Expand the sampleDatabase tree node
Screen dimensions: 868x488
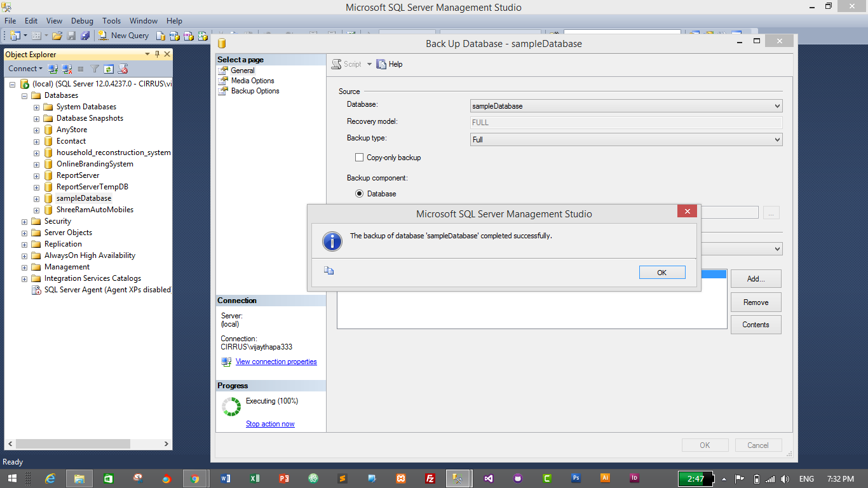click(36, 198)
